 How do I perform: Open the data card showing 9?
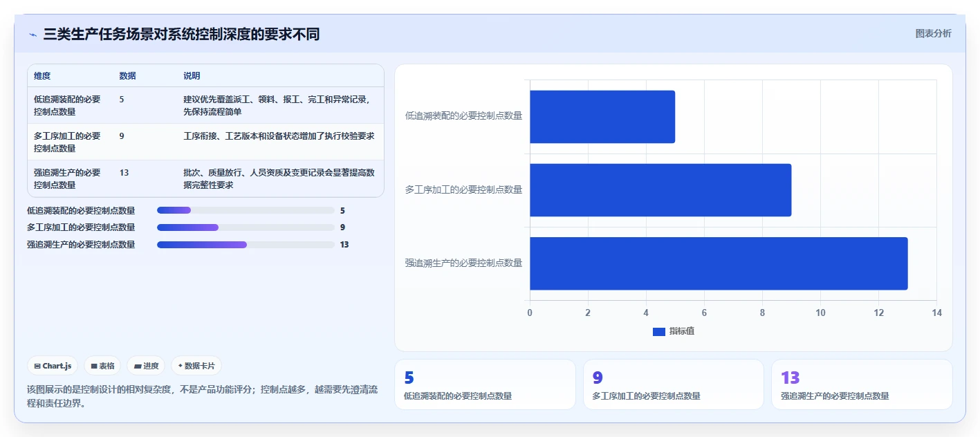tap(674, 384)
